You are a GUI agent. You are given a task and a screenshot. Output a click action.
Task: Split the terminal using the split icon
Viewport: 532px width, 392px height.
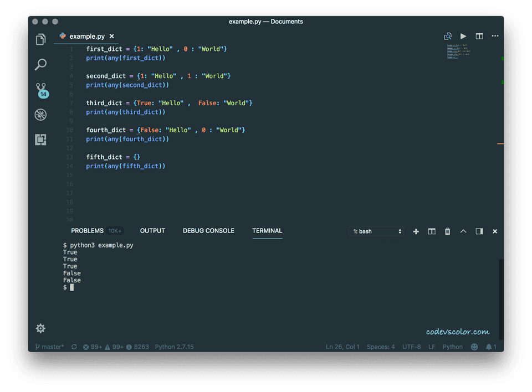click(x=432, y=231)
